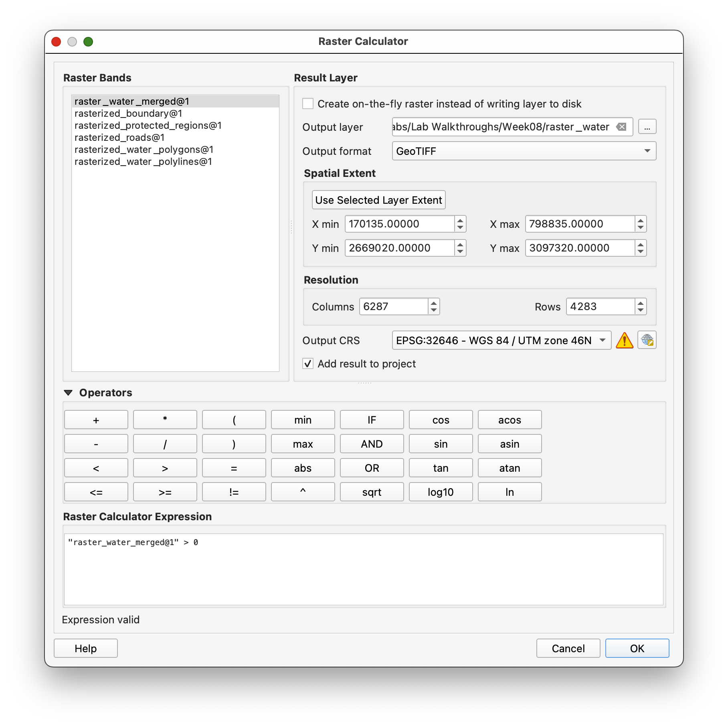The image size is (728, 726).
Task: Click the Raster Calculator Expression text box
Action: 364,569
